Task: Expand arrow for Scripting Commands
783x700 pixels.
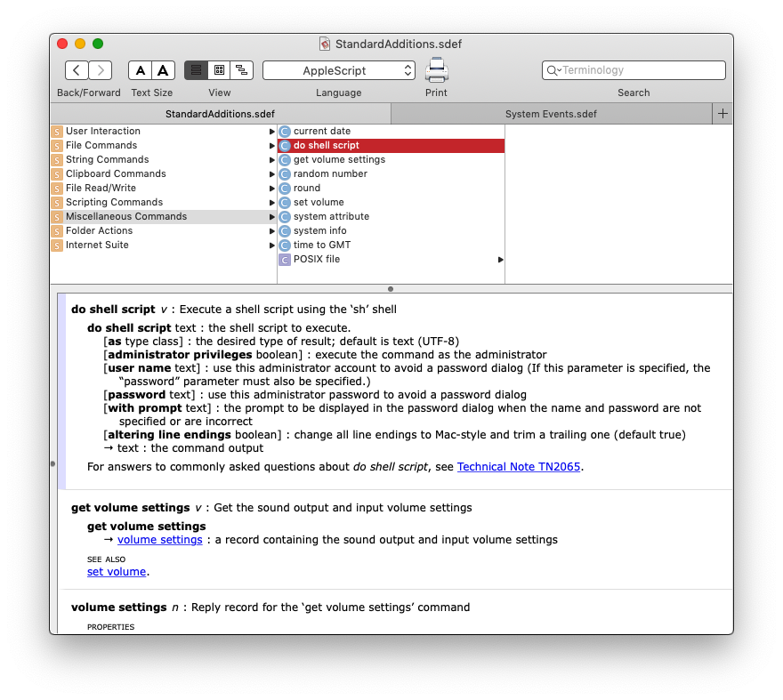Action: [x=271, y=203]
